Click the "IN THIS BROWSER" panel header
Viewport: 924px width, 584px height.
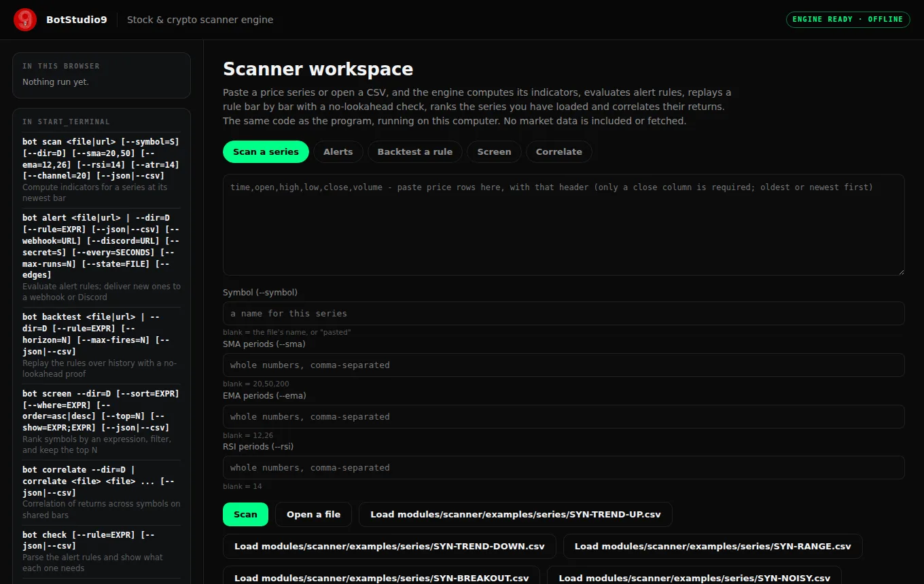pos(61,66)
